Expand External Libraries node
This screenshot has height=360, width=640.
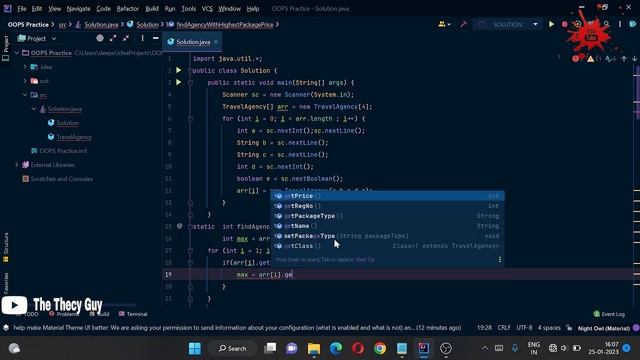pos(17,165)
